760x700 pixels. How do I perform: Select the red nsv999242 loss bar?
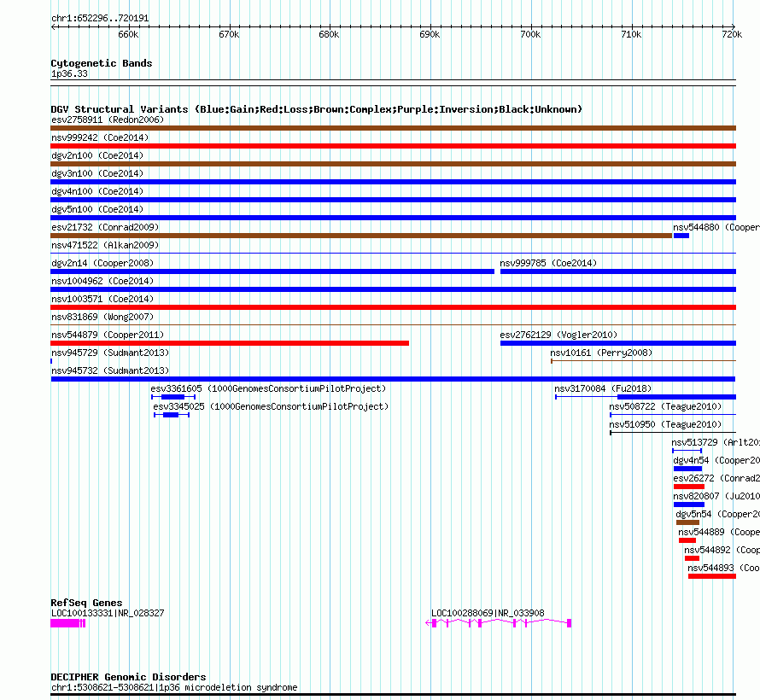point(393,146)
